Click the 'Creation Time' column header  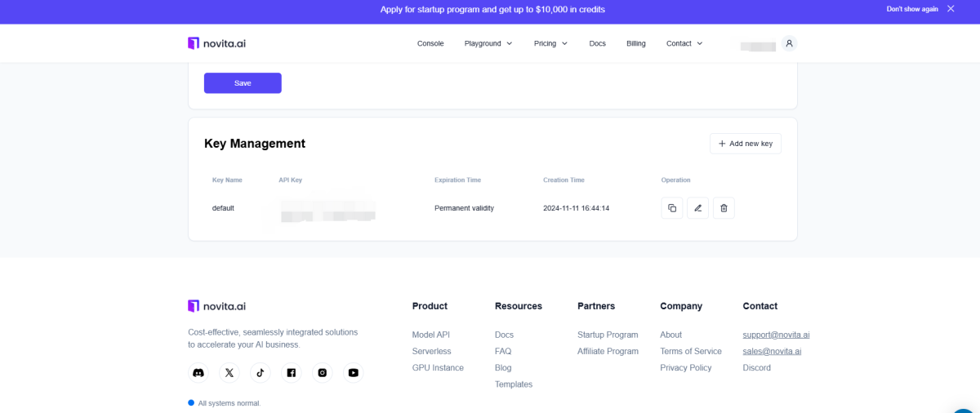(563, 180)
